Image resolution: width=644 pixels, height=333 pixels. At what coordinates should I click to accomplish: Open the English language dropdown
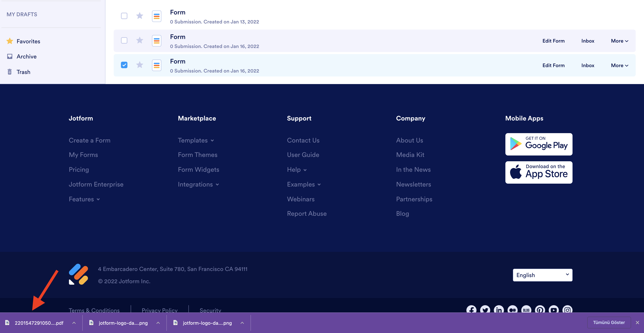[x=542, y=275]
